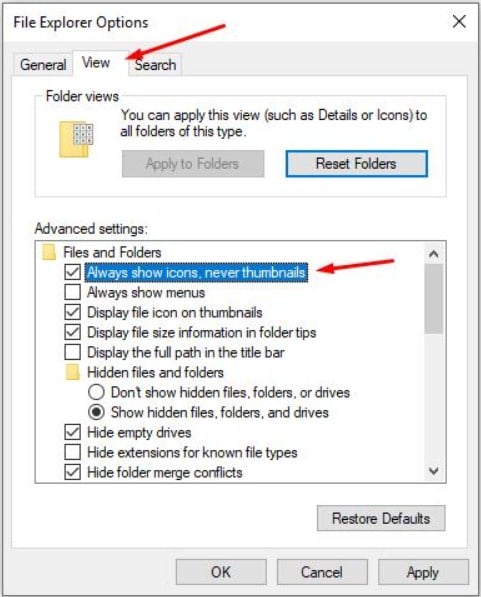Viewport: 481px width, 597px height.
Task: Select Don't show hidden files, folders, or drives
Action: pyautogui.click(x=96, y=392)
